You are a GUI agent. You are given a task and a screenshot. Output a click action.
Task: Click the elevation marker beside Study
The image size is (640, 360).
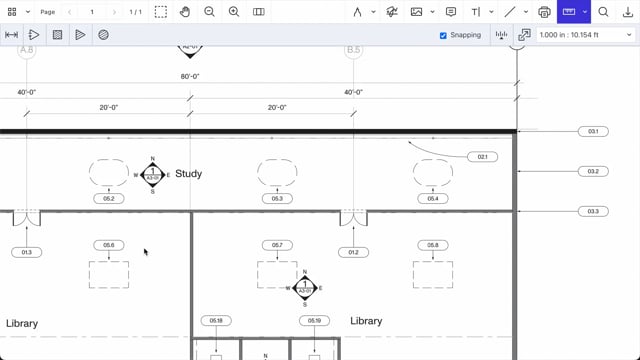pyautogui.click(x=153, y=175)
